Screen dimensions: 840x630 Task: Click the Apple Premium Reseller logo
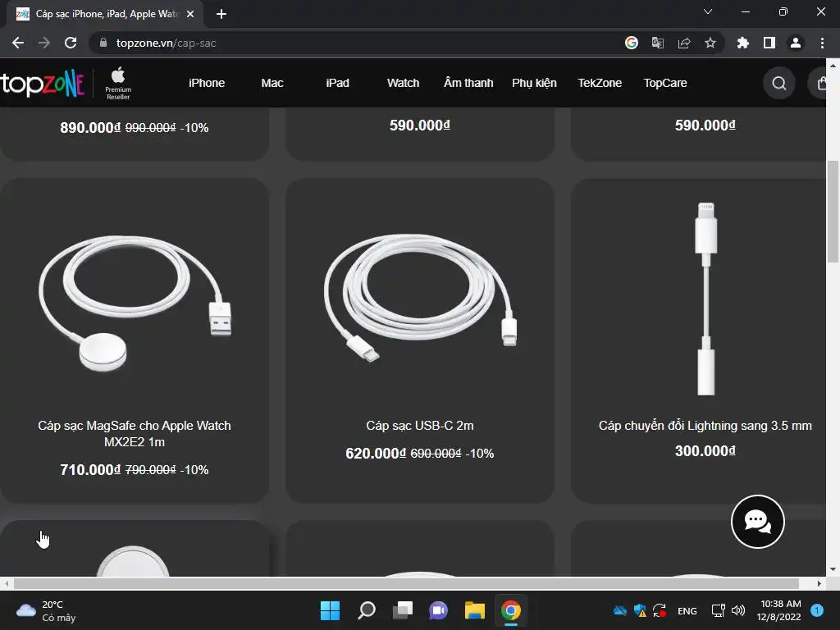point(118,83)
